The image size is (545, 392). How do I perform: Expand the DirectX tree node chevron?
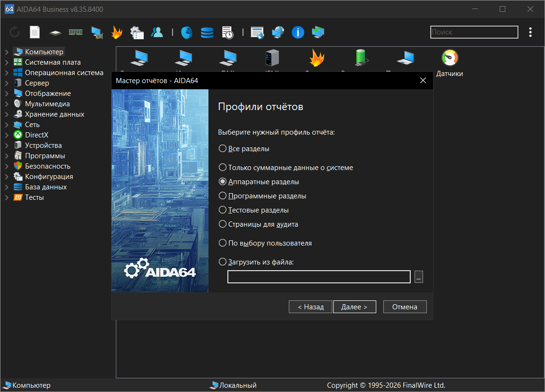click(x=7, y=135)
